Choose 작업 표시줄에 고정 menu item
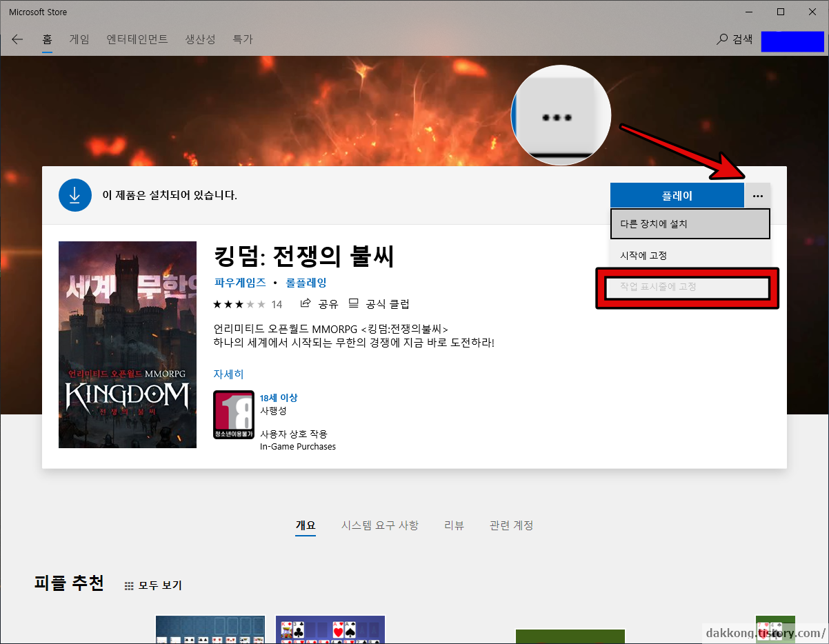The width and height of the screenshot is (829, 644). [x=688, y=287]
